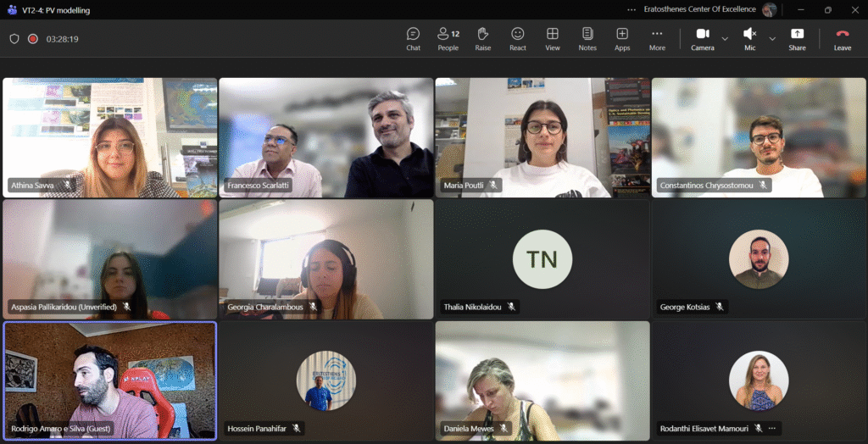Open the title bar ellipsis menu
The width and height of the screenshot is (868, 444).
(631, 9)
